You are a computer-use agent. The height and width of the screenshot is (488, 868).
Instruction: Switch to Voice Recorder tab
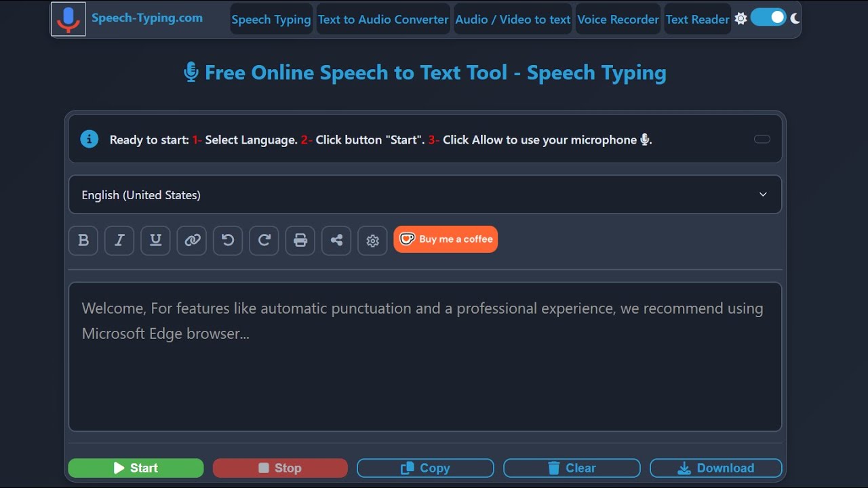[x=618, y=19]
